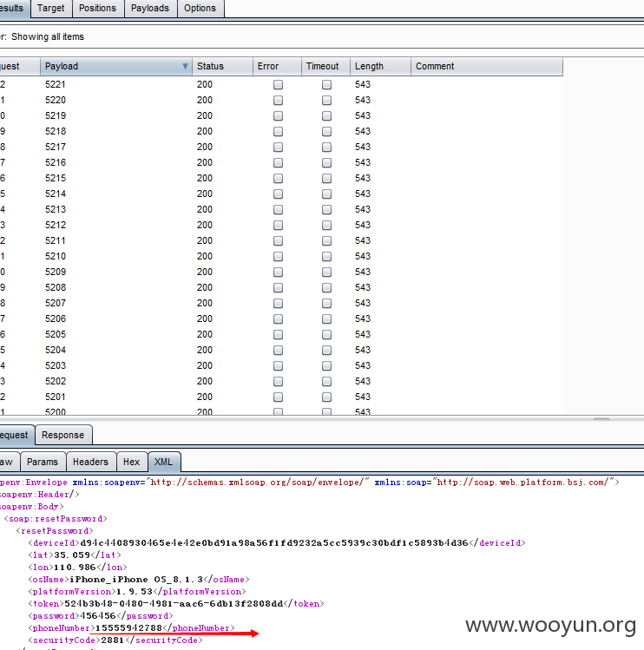This screenshot has width=644, height=650.
Task: Select the row with payload 5211
Action: coord(281,240)
